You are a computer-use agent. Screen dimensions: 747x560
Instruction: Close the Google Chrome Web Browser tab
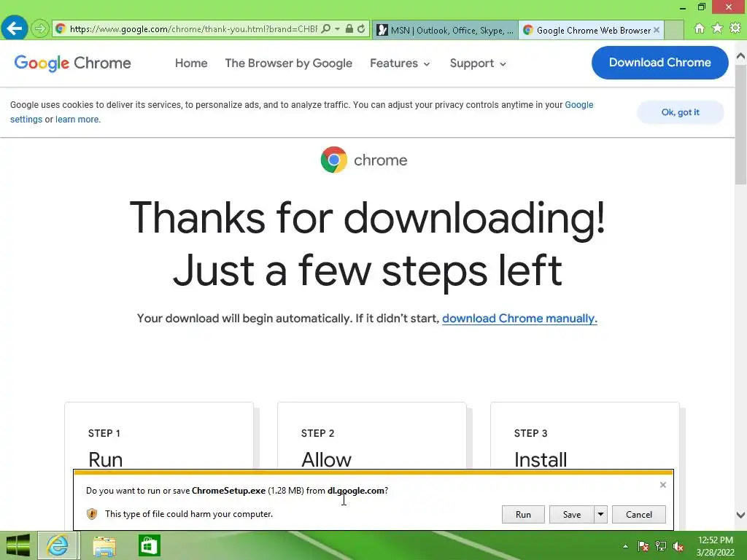tap(657, 30)
